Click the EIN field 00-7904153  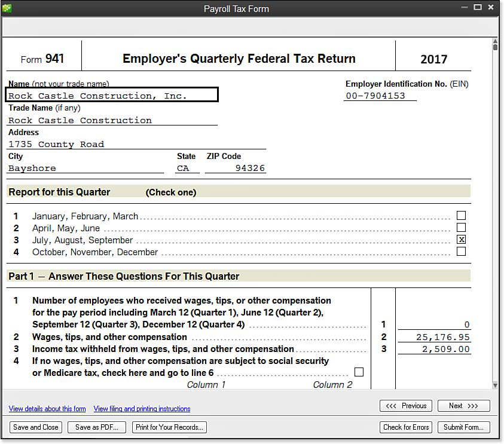[x=380, y=96]
